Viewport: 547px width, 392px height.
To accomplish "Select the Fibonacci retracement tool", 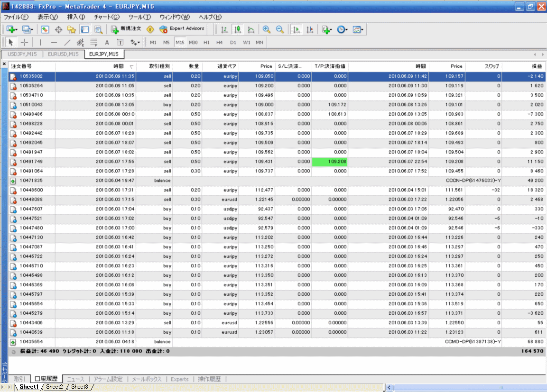I will tap(93, 42).
